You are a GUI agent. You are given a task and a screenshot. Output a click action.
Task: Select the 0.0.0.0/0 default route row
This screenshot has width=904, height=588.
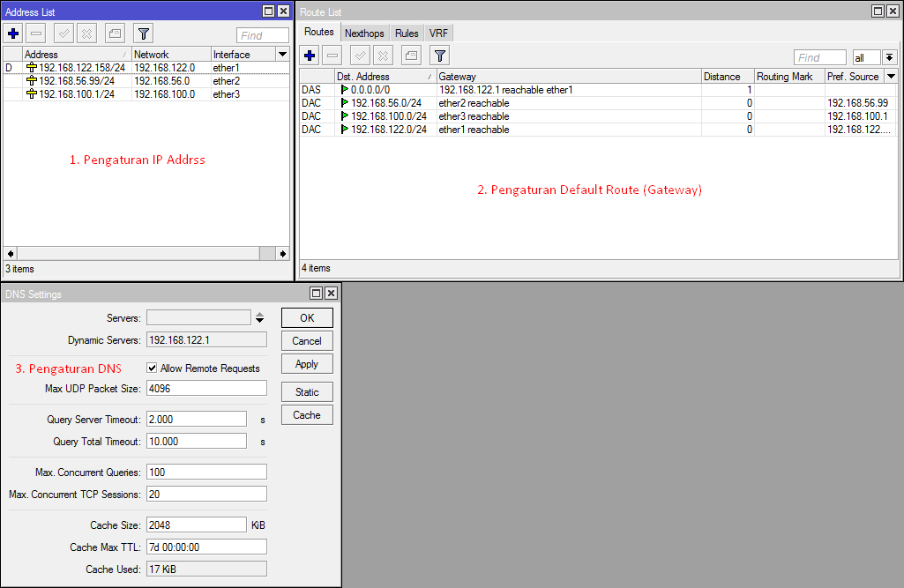(599, 90)
